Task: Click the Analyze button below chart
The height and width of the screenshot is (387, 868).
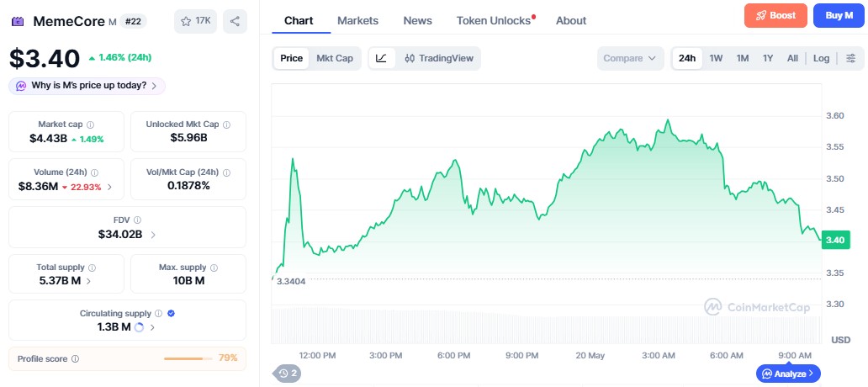Action: [x=788, y=374]
